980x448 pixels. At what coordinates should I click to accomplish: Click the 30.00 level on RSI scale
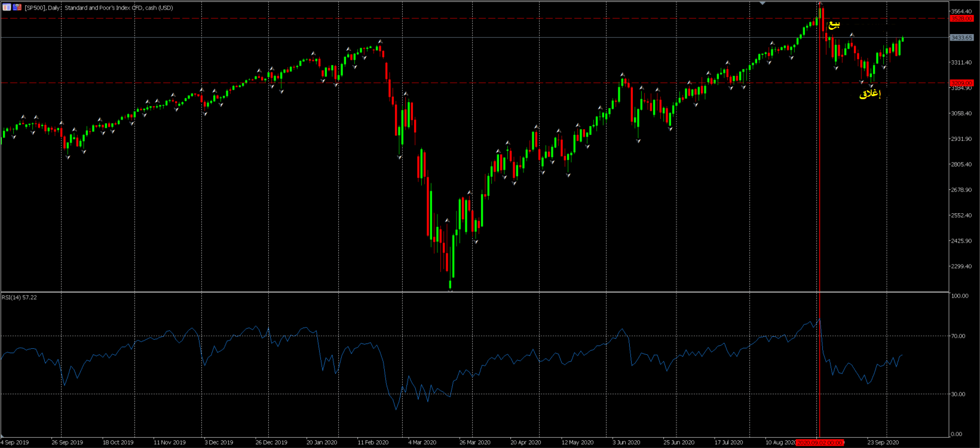pos(958,394)
